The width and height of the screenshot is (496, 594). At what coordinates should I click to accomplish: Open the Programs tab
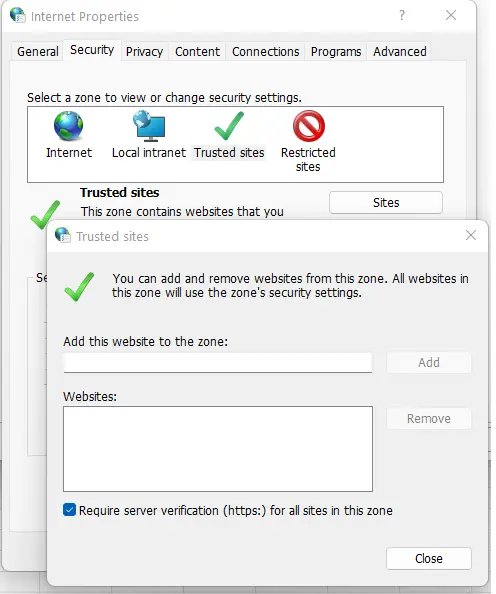(336, 52)
